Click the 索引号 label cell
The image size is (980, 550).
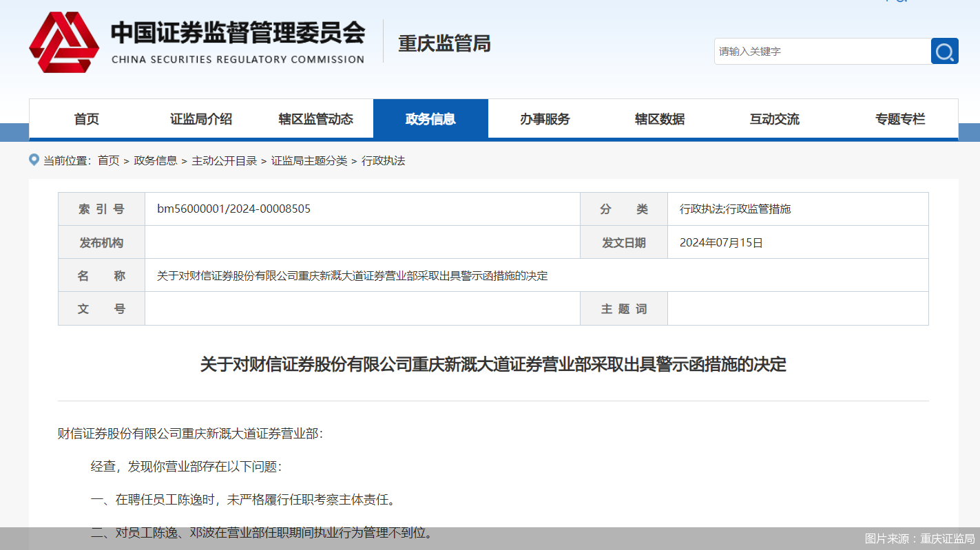click(101, 209)
